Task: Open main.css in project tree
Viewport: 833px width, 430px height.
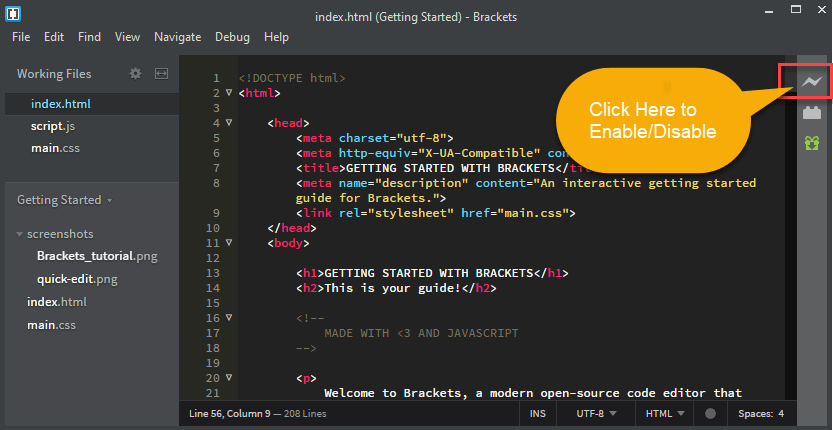Action: (x=52, y=325)
